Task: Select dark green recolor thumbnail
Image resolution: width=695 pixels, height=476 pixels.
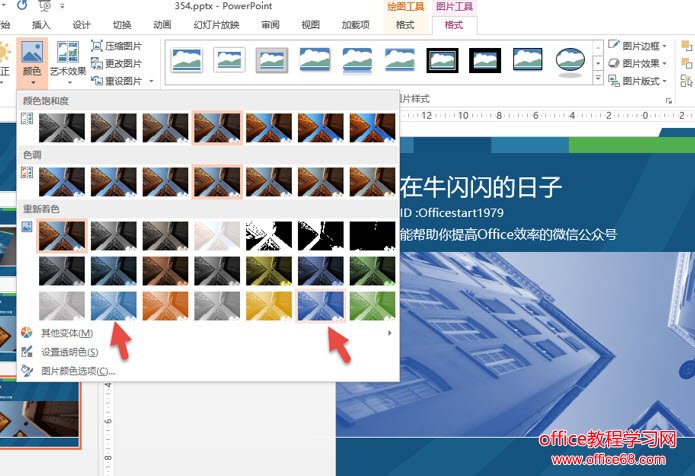Action: coord(372,271)
